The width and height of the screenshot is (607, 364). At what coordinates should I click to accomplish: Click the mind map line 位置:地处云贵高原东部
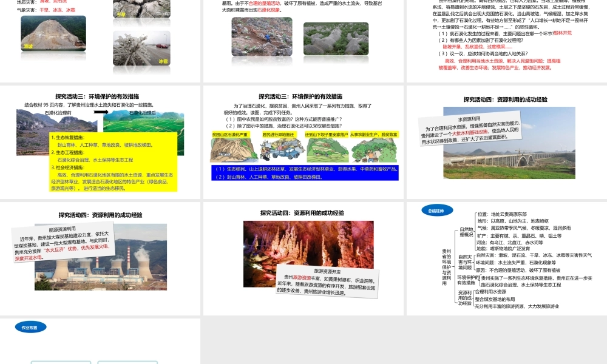click(x=502, y=214)
